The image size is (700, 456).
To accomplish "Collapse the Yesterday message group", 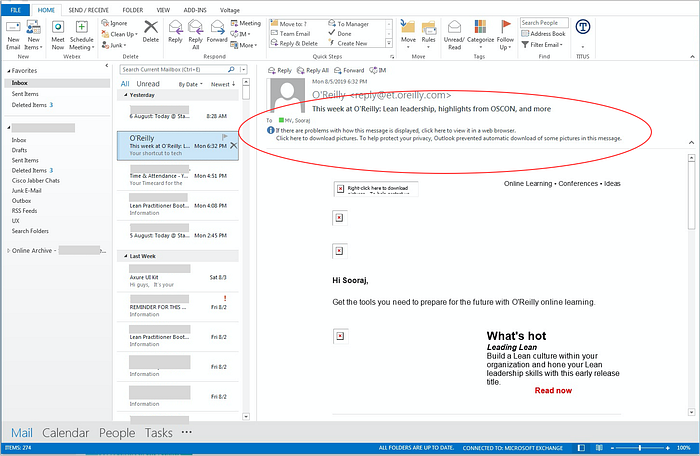I will [x=125, y=95].
